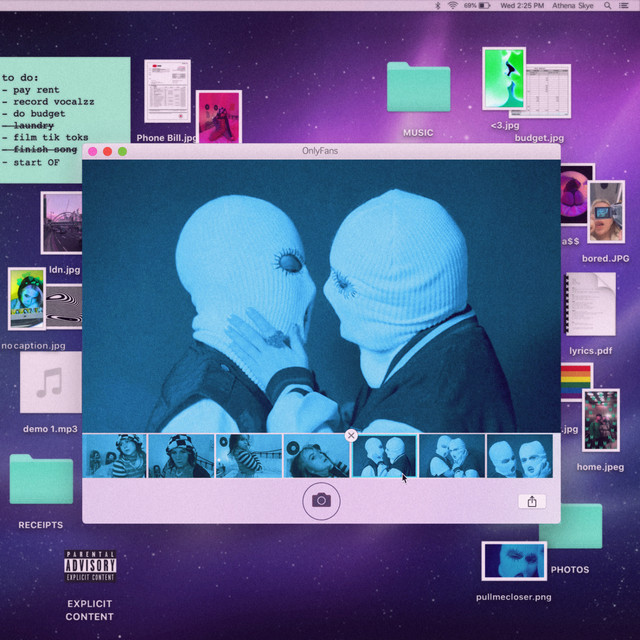Click the main preview photo in OnlyFans window
This screenshot has width=640, height=640.
(x=321, y=296)
